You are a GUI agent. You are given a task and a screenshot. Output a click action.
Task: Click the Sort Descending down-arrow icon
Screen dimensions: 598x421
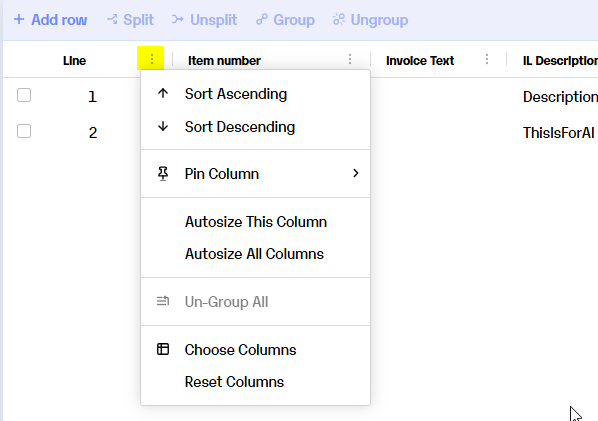[163, 126]
